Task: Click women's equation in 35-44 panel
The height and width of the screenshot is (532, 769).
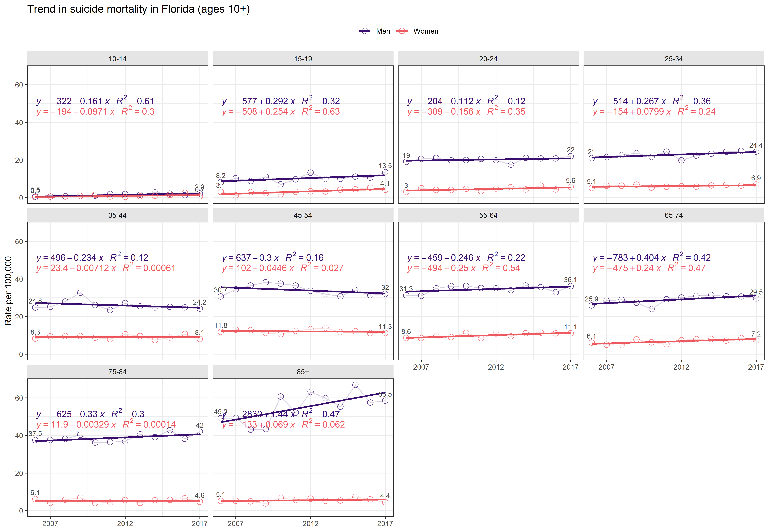Action: pyautogui.click(x=106, y=268)
